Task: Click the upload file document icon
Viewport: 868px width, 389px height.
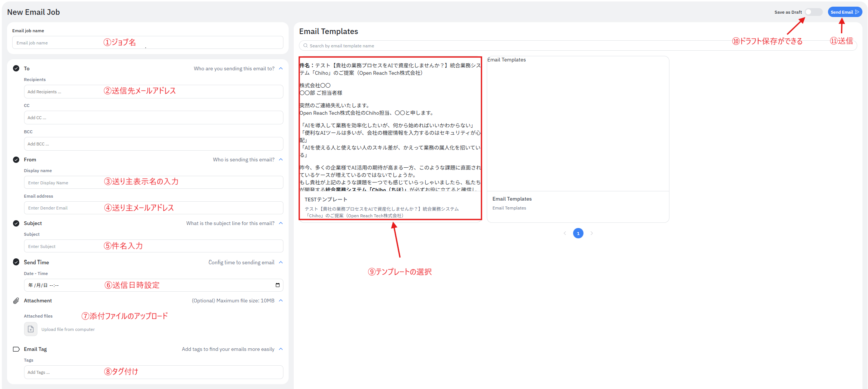Action: (x=31, y=329)
